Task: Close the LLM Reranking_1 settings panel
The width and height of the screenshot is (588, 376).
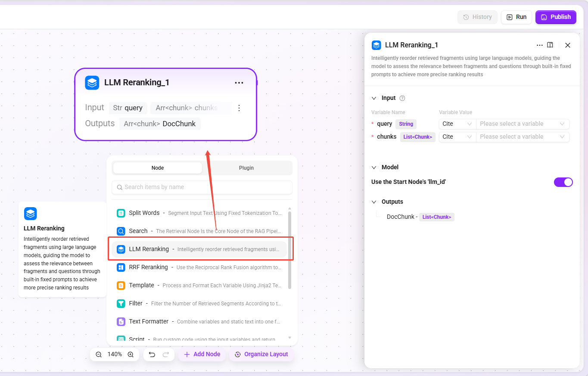Action: [568, 45]
